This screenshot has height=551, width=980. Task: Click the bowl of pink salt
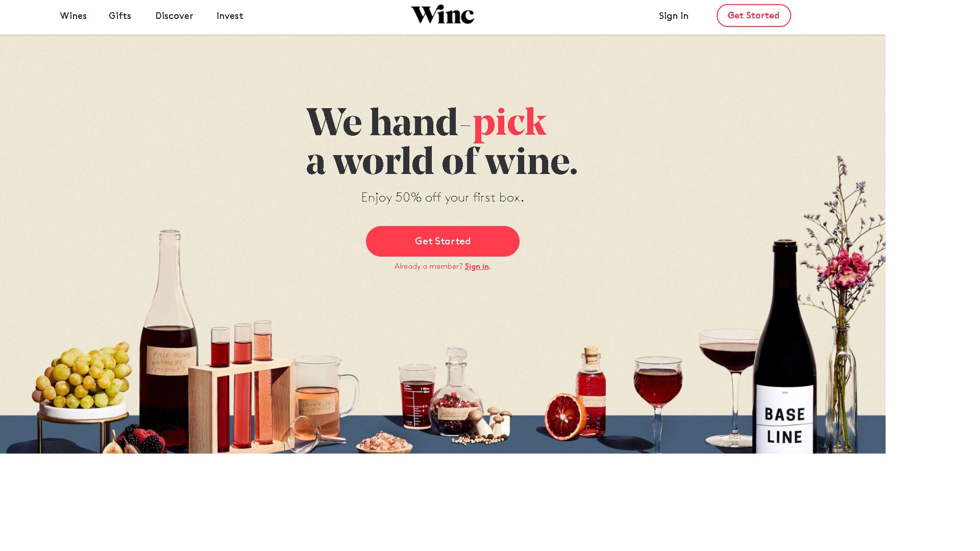pos(384,442)
